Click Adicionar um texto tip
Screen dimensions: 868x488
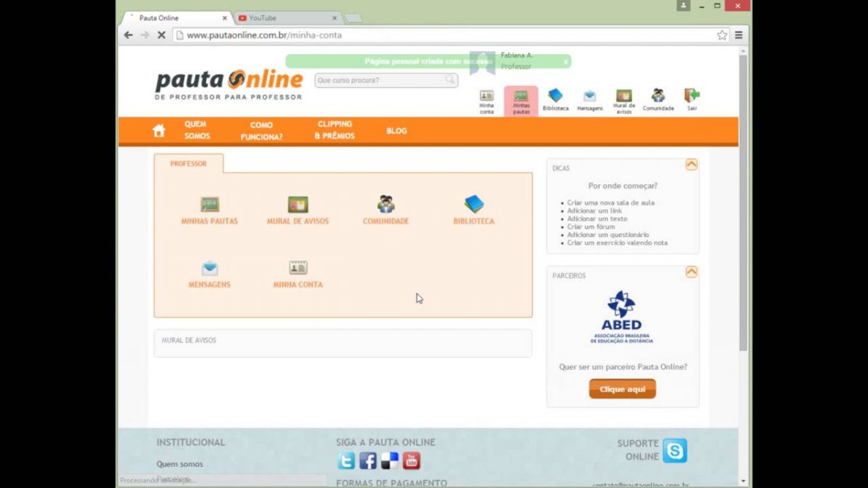click(597, 218)
